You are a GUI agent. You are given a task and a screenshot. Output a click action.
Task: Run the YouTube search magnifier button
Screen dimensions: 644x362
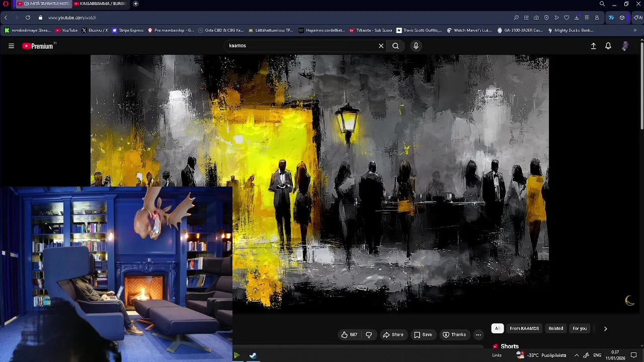395,46
